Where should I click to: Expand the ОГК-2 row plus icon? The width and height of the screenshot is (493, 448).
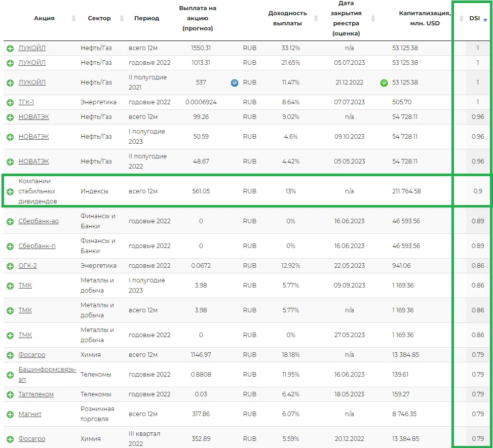pyautogui.click(x=10, y=266)
